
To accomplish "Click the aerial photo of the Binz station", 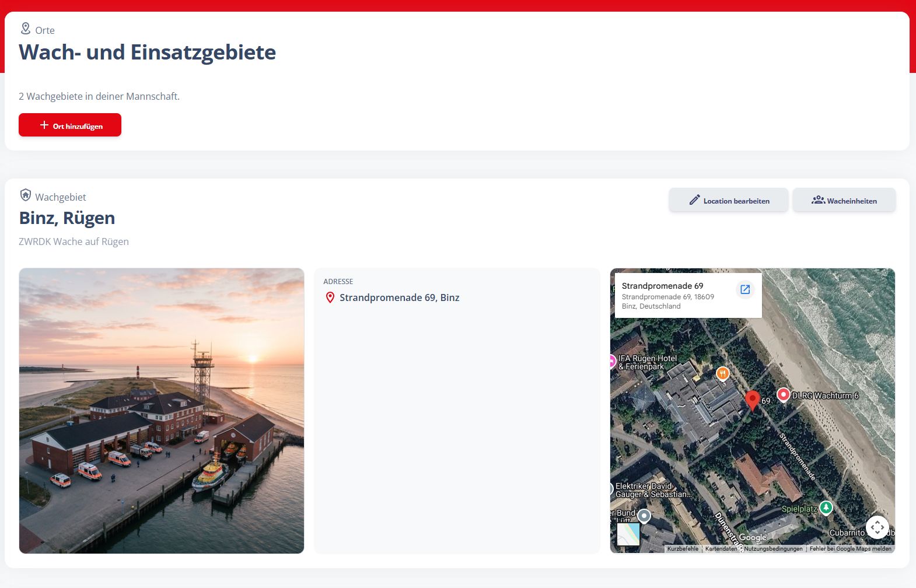I will pyautogui.click(x=162, y=411).
